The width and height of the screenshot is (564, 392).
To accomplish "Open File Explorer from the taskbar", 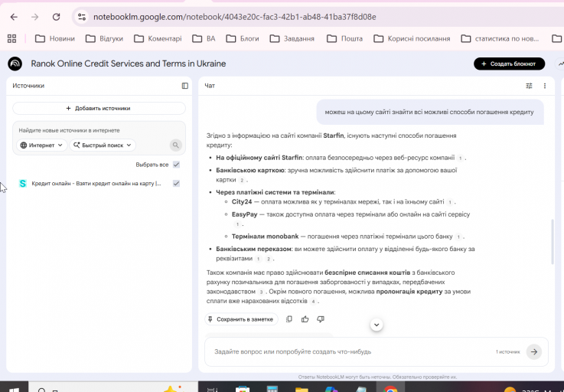I will click(302, 390).
